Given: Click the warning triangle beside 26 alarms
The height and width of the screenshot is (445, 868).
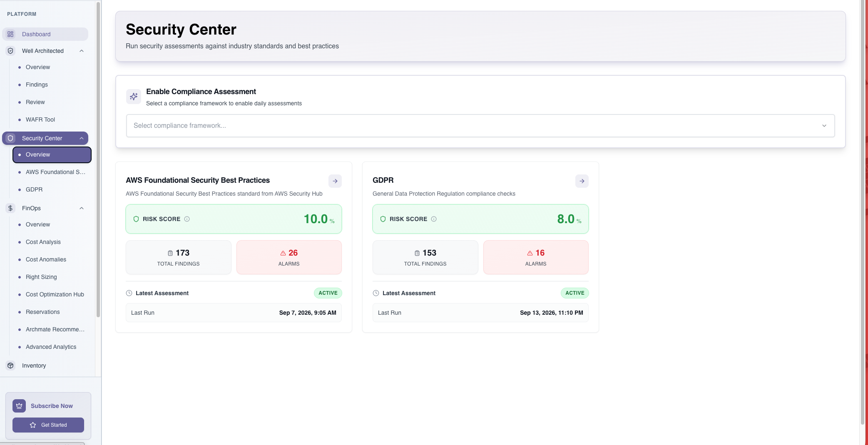Looking at the screenshot, I should click(283, 253).
